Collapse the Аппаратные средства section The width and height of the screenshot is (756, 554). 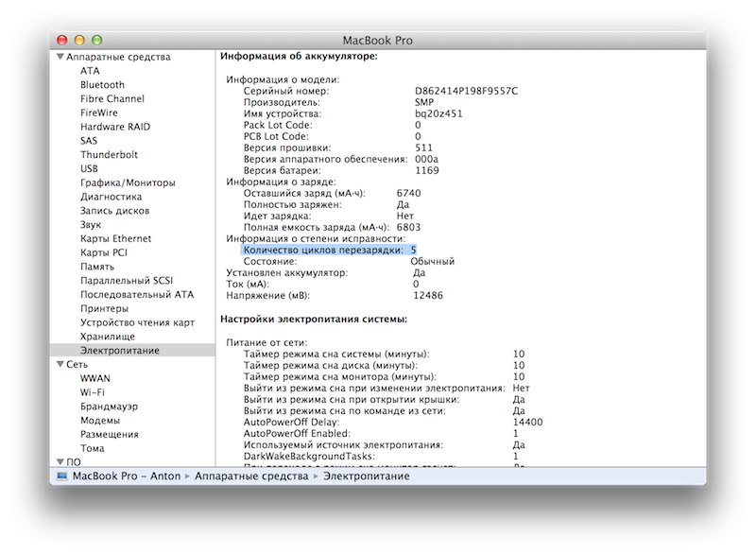60,57
